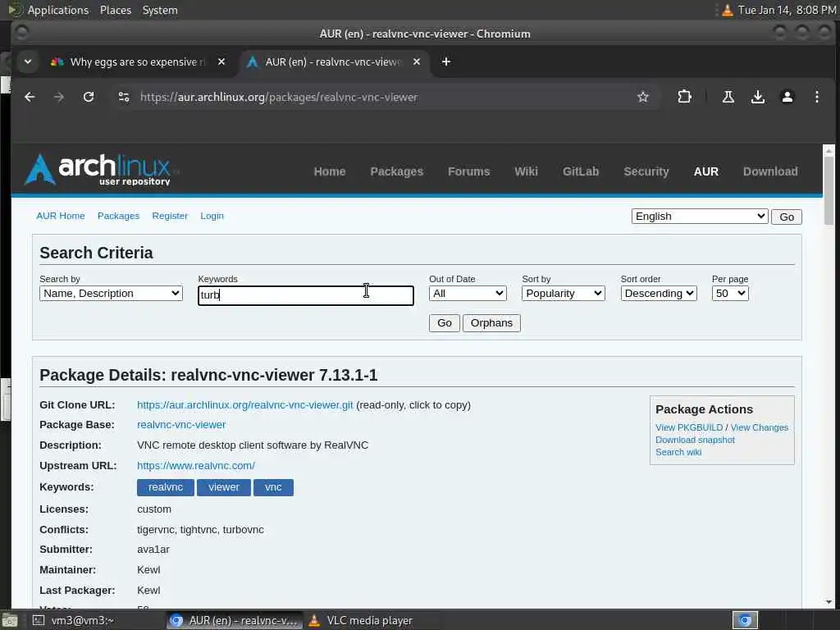The width and height of the screenshot is (840, 630).
Task: Reload the AUR page
Action: (x=89, y=97)
